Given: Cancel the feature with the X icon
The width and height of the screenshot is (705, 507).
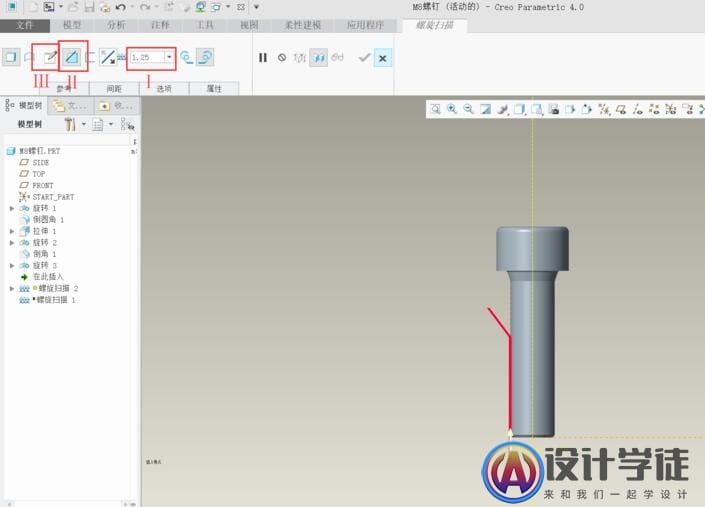Looking at the screenshot, I should tap(382, 58).
